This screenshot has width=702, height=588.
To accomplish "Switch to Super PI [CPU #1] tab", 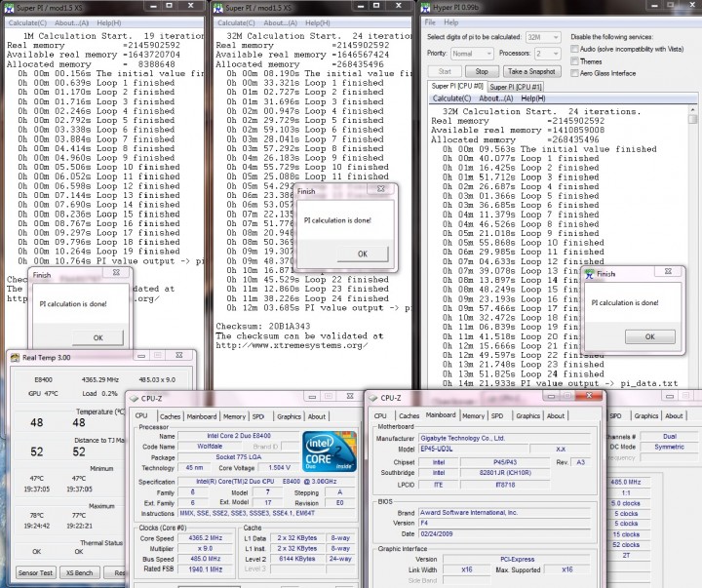I will pos(516,87).
